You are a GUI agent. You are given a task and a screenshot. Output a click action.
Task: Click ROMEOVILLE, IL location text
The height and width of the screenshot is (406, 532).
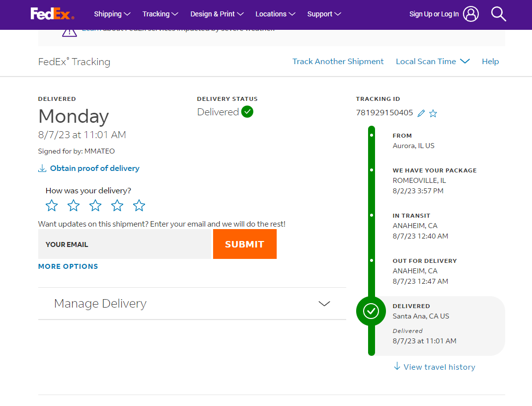click(x=419, y=180)
